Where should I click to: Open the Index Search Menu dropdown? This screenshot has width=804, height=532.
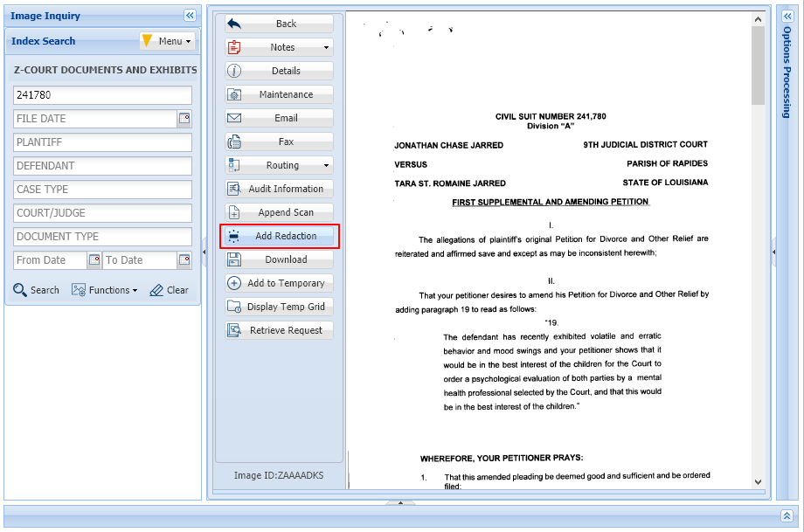[167, 40]
